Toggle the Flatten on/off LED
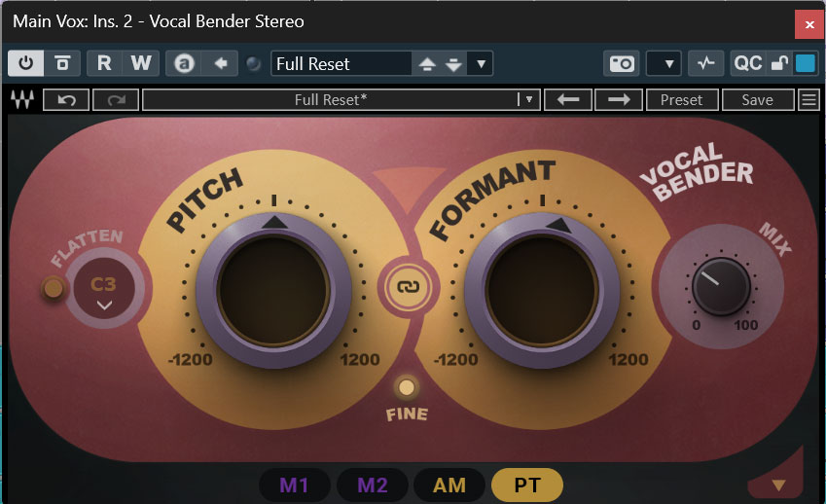This screenshot has height=504, width=826. [53, 288]
